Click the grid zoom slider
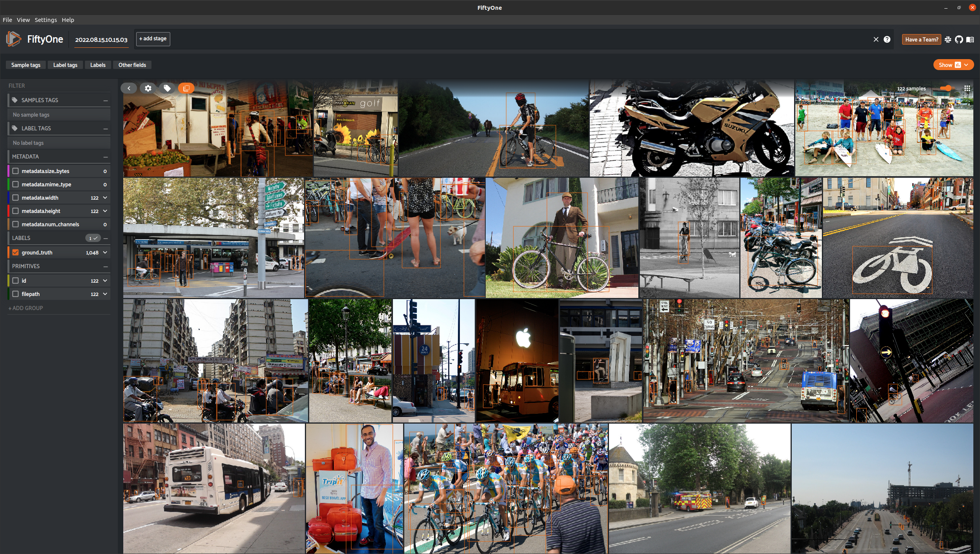This screenshot has height=554, width=980. pyautogui.click(x=948, y=88)
